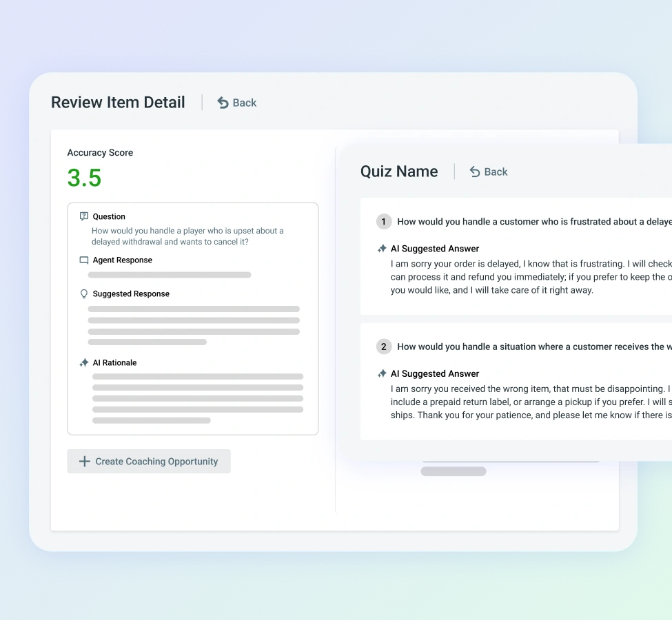Image resolution: width=672 pixels, height=620 pixels.
Task: Click the plus icon on Create Coaching Opportunity
Action: [85, 462]
